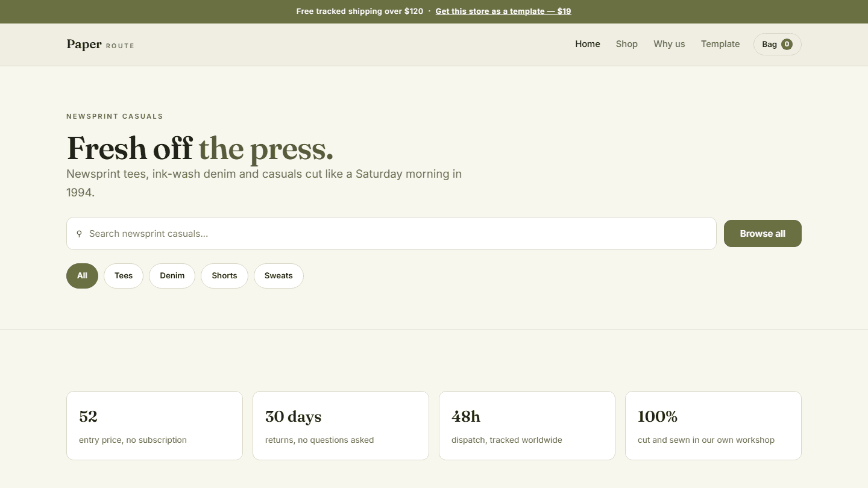
Task: Click the 'Free tracked shipping over $120' text
Action: click(360, 11)
